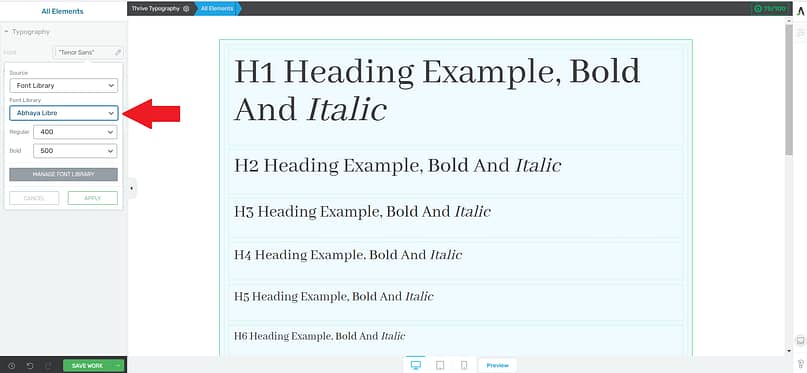Viewport: 807px width, 373px height.
Task: Click the Cancel button
Action: [34, 198]
